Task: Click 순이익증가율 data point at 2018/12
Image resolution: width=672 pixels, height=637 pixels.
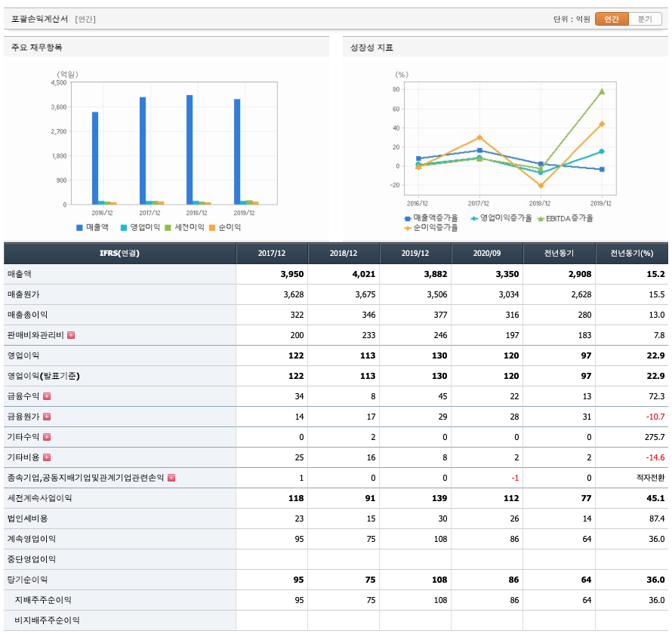Action: click(541, 186)
